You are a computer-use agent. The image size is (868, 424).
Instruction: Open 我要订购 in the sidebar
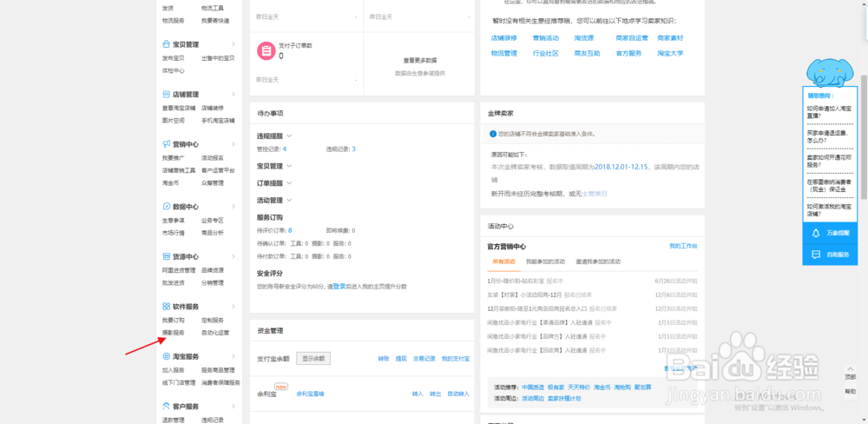[174, 321]
